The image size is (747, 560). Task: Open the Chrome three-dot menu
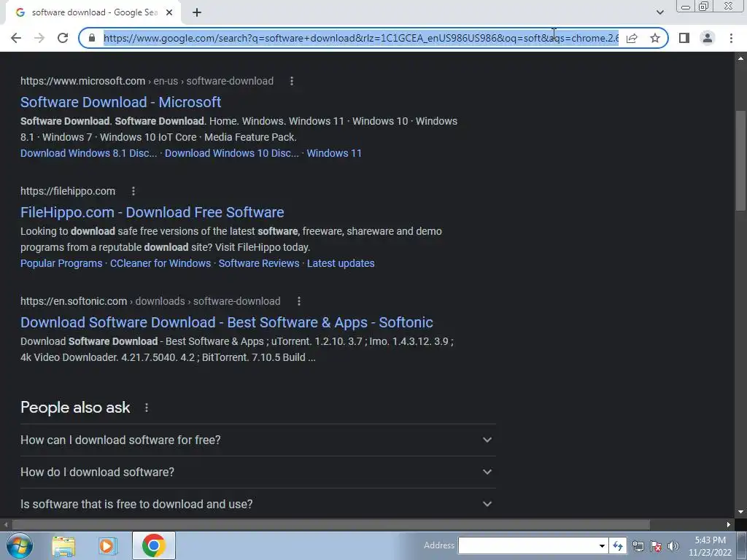731,38
